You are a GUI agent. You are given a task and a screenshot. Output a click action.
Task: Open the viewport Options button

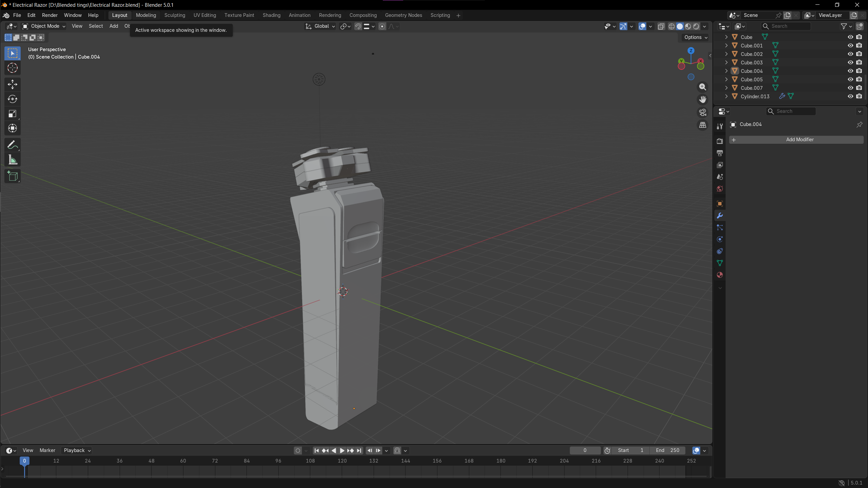point(696,37)
